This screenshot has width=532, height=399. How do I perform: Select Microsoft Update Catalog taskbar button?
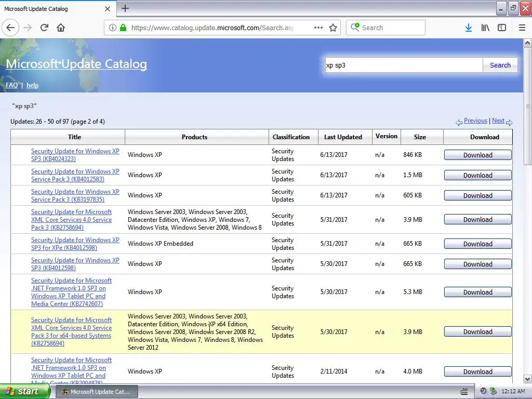pyautogui.click(x=96, y=392)
